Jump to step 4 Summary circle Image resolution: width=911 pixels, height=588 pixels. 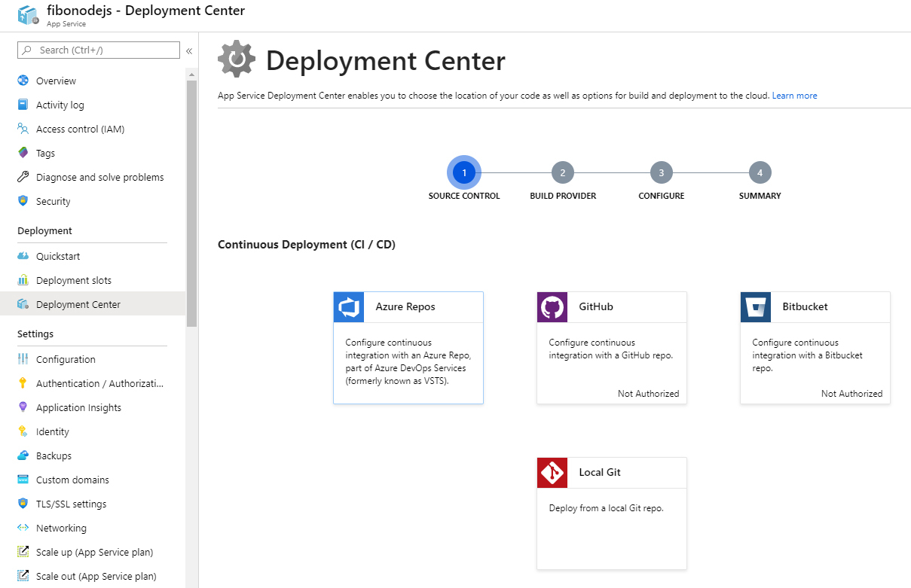pos(760,173)
